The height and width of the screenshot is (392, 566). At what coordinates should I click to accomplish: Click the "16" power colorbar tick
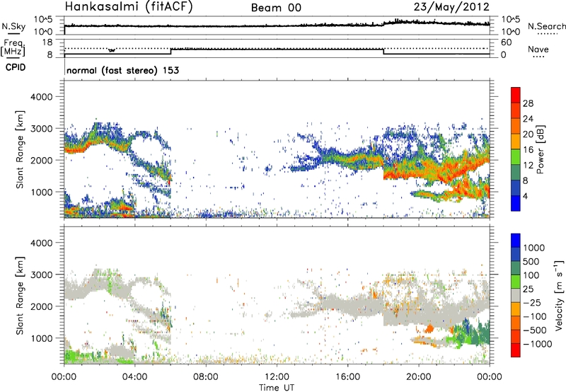tap(528, 150)
